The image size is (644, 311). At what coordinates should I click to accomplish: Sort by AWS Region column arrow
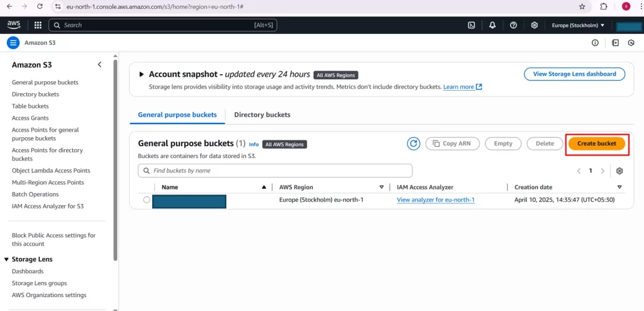point(382,187)
